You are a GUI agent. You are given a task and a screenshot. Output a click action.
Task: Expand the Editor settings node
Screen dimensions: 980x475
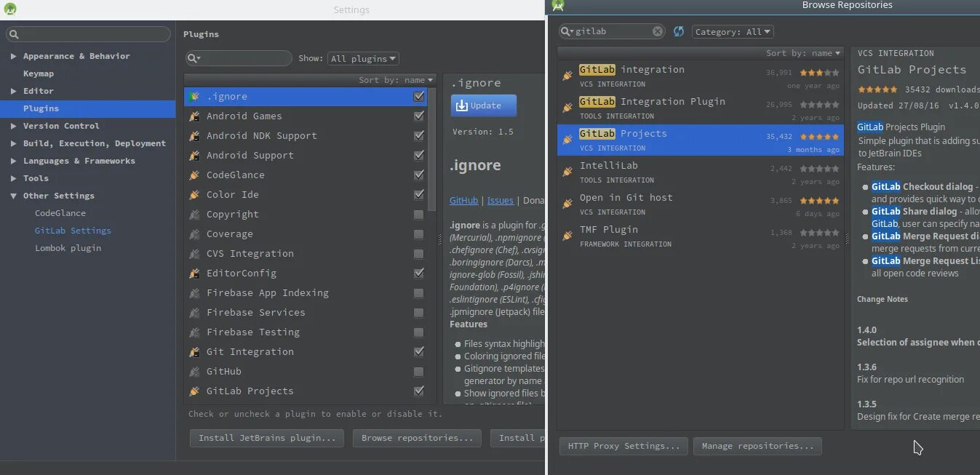pos(13,91)
